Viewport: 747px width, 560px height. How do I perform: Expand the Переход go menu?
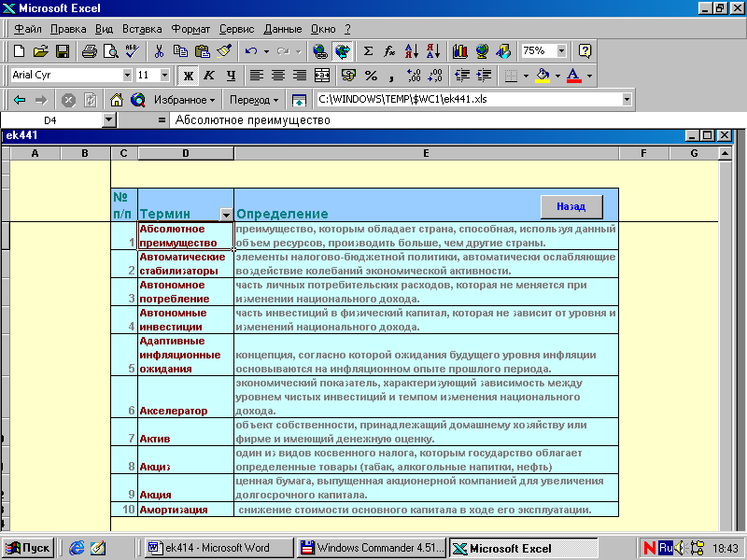(254, 100)
